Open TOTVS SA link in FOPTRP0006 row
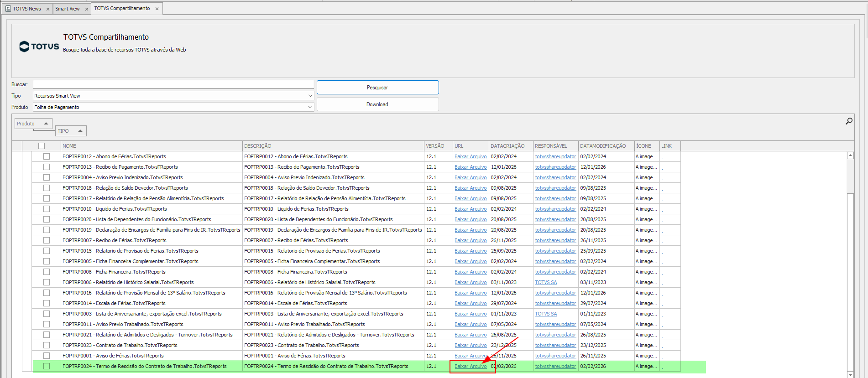 click(546, 282)
